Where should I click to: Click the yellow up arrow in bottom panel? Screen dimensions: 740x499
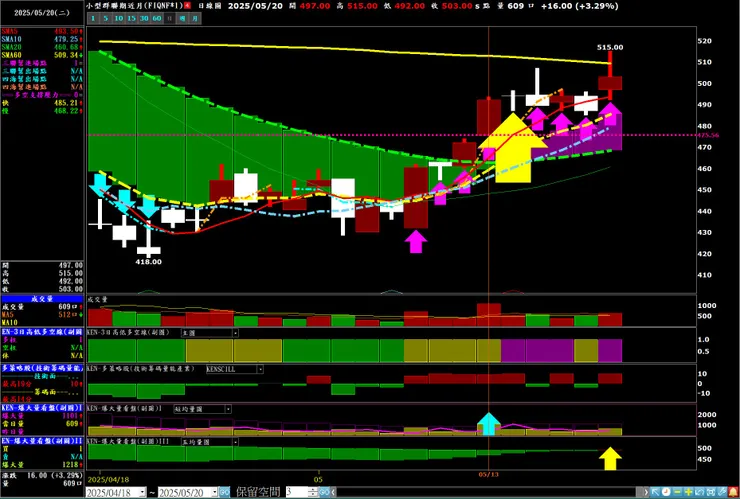click(610, 458)
